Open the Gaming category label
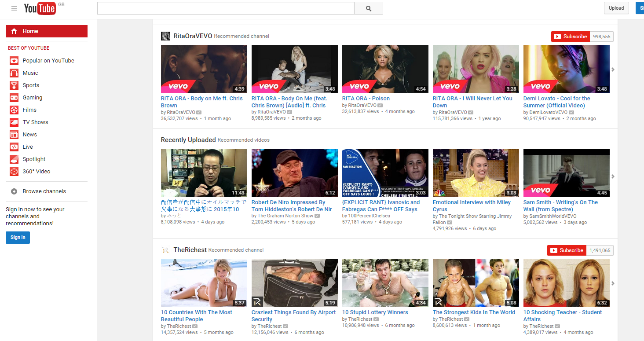The height and width of the screenshot is (341, 644). [33, 98]
